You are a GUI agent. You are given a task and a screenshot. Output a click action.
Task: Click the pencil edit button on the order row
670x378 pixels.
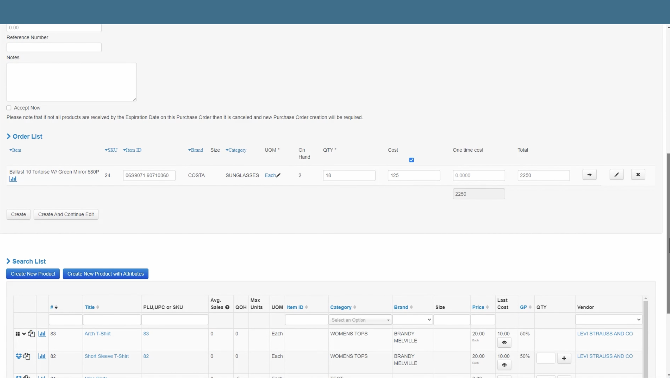pyautogui.click(x=617, y=175)
